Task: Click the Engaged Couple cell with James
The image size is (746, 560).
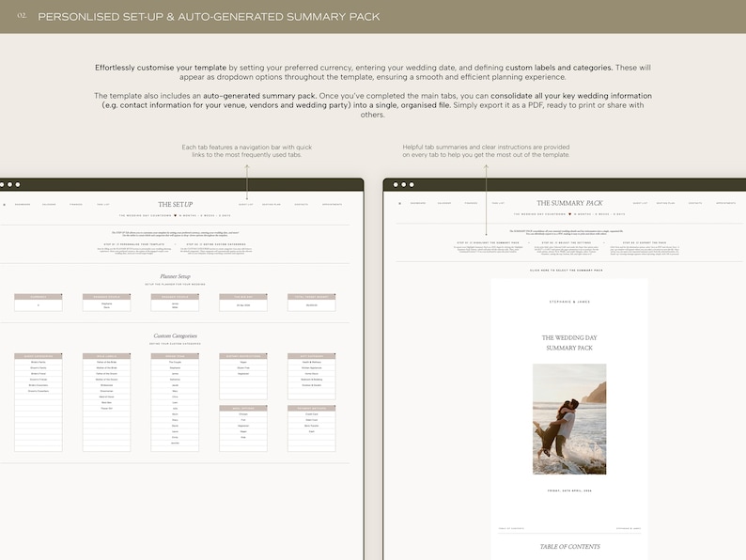Action: pos(175,305)
